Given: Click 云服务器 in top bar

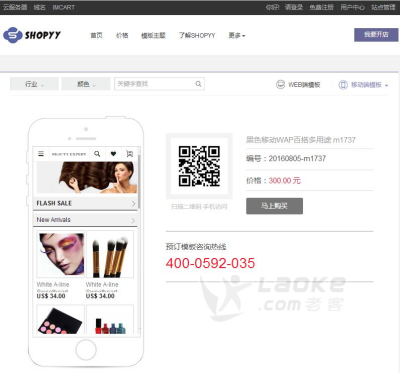Looking at the screenshot, I should coord(15,7).
